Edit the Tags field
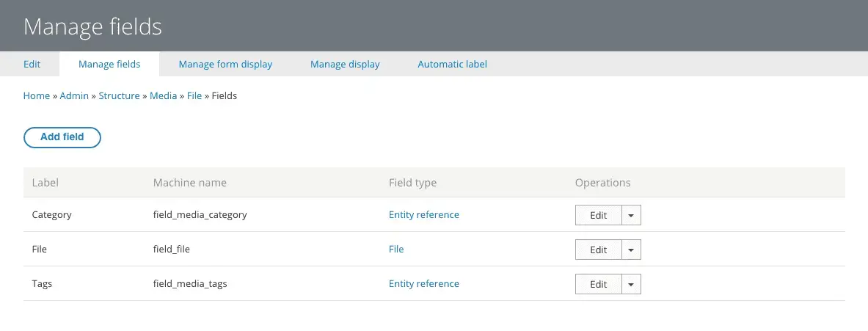The width and height of the screenshot is (868, 331). [x=598, y=284]
